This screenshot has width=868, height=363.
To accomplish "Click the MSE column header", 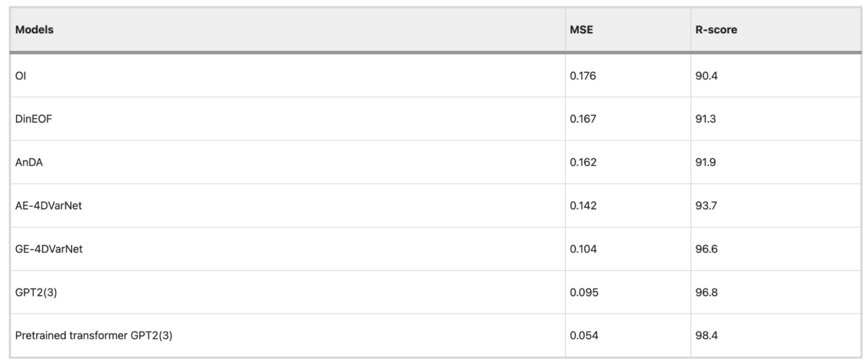I will pyautogui.click(x=581, y=30).
